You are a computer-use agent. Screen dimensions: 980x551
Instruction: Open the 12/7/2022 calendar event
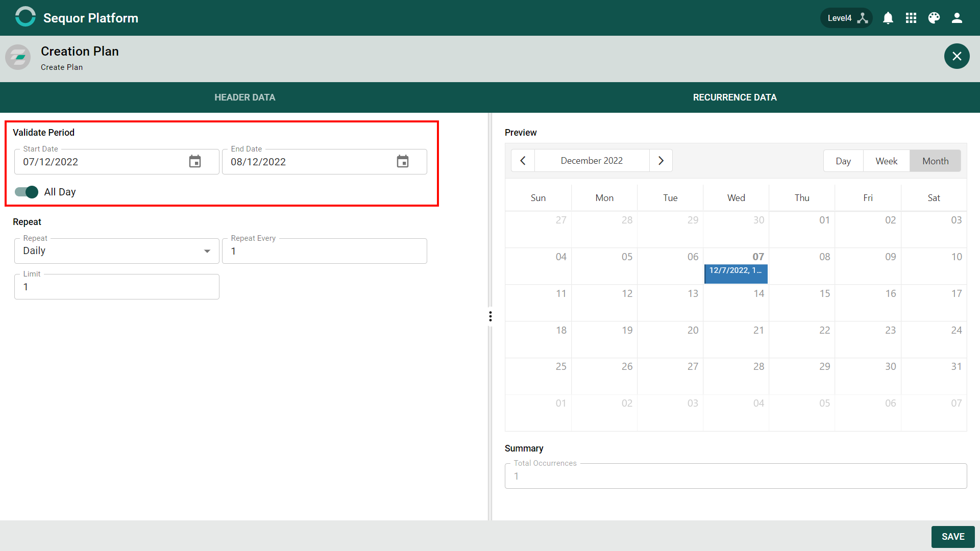click(x=736, y=274)
